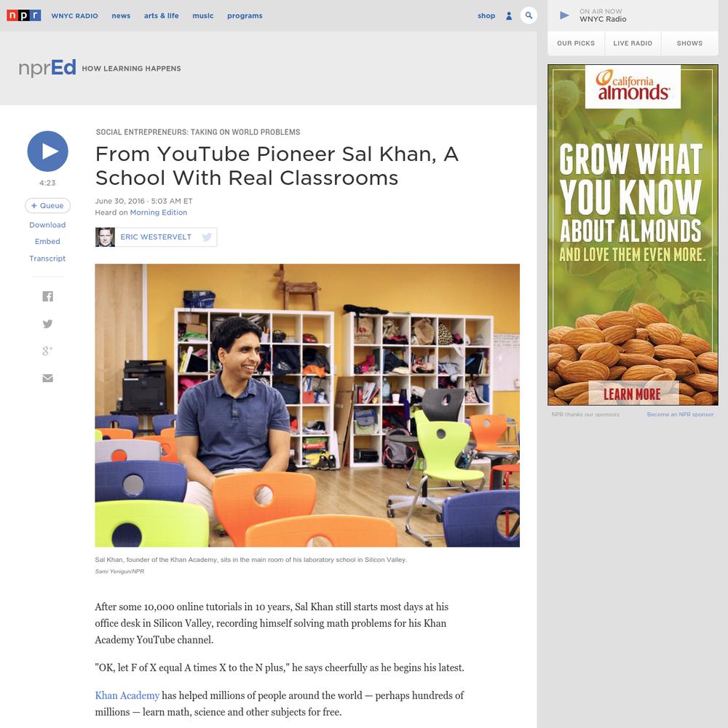Email this article envelope icon
728x728 pixels.
pos(47,379)
